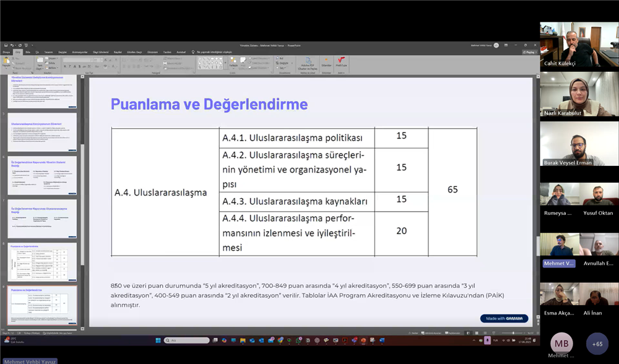Select the currently highlighted 'Puanlama ve Değerlendirme' thumbnail
The height and width of the screenshot is (364, 619).
pyautogui.click(x=42, y=306)
